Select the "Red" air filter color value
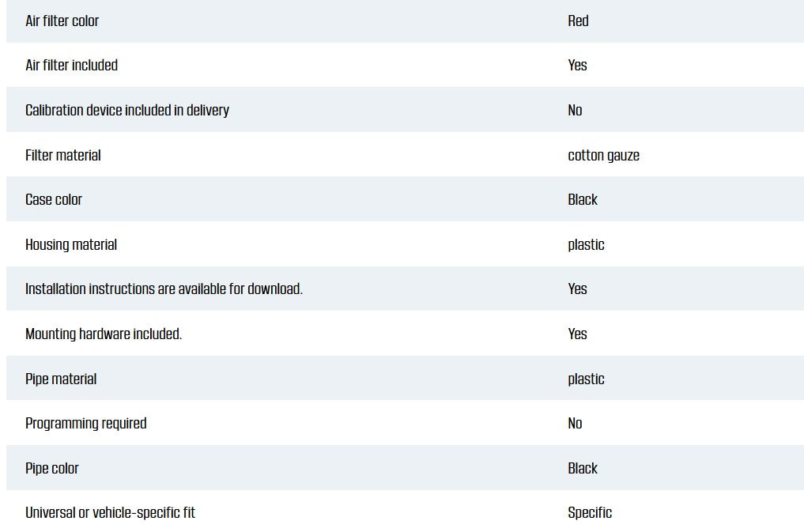The height and width of the screenshot is (532, 804). [578, 21]
